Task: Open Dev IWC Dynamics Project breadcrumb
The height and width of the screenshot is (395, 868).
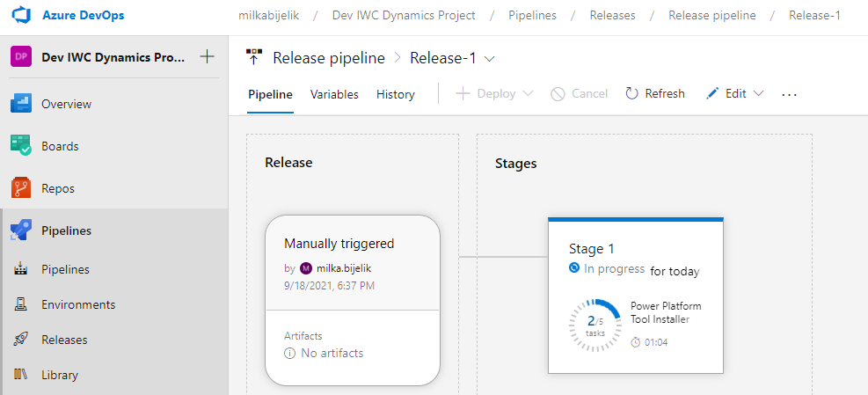Action: pyautogui.click(x=404, y=16)
